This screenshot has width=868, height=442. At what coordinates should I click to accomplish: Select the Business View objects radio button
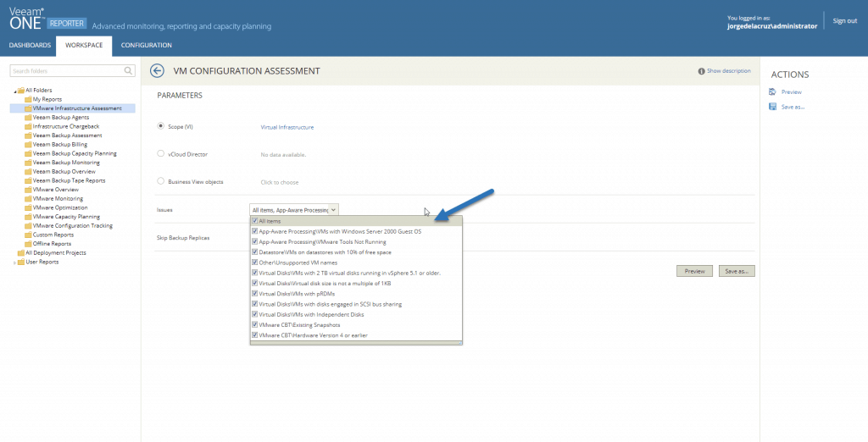coord(160,181)
